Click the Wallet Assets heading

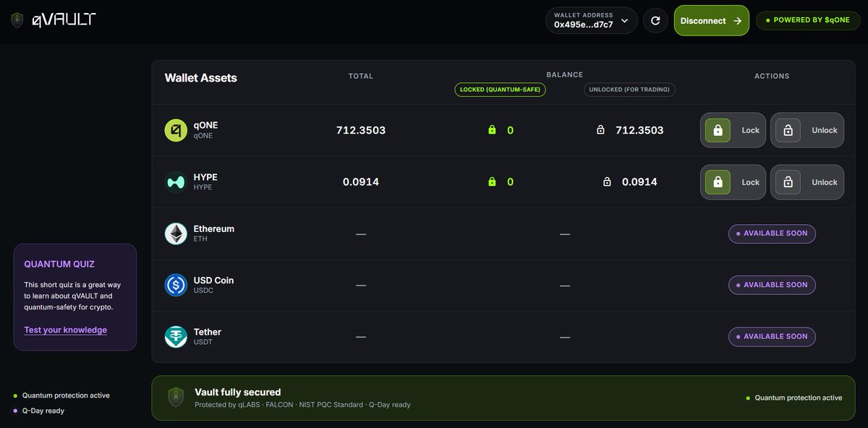201,78
